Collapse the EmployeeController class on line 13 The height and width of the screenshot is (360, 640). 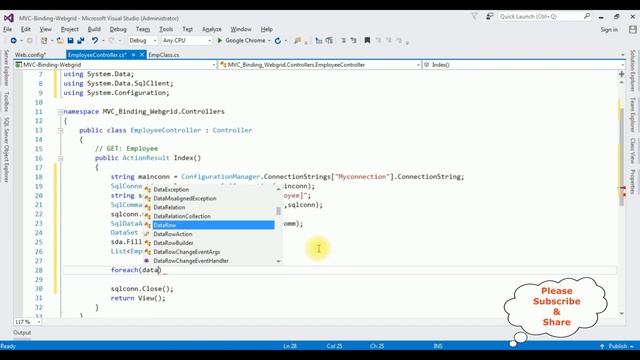point(60,130)
